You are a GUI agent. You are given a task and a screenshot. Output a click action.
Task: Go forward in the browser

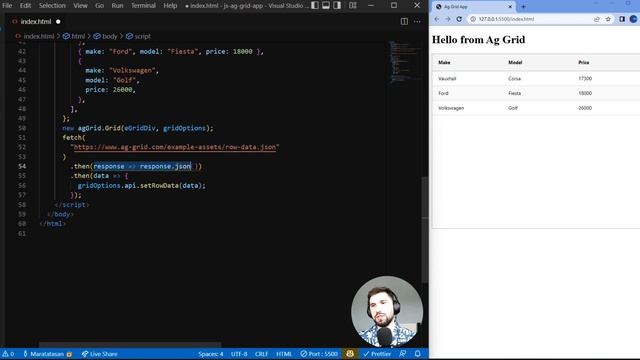coord(448,19)
